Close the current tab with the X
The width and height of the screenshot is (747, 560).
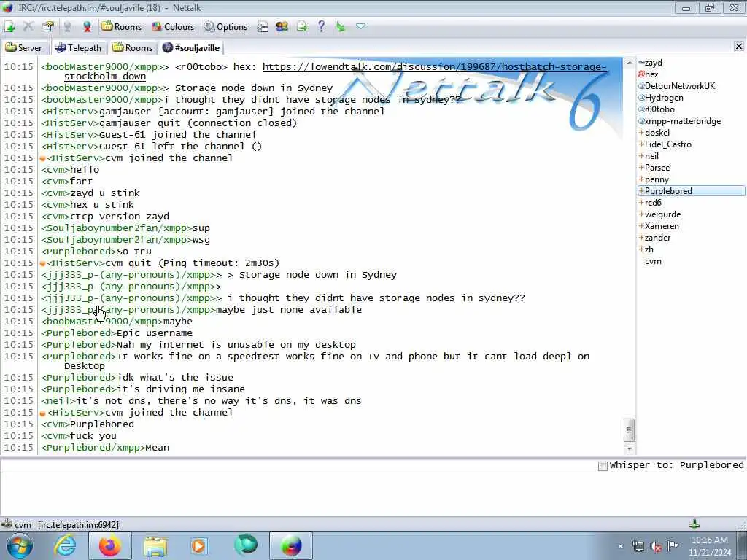pyautogui.click(x=739, y=46)
